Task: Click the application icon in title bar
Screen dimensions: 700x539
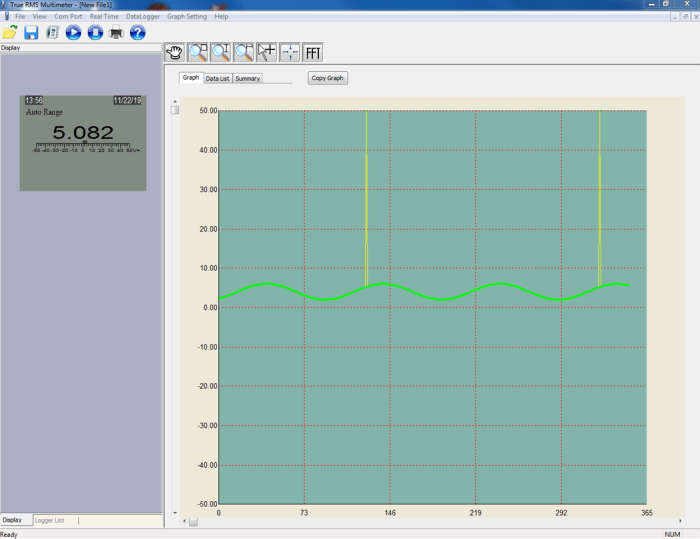Action: coord(4,4)
